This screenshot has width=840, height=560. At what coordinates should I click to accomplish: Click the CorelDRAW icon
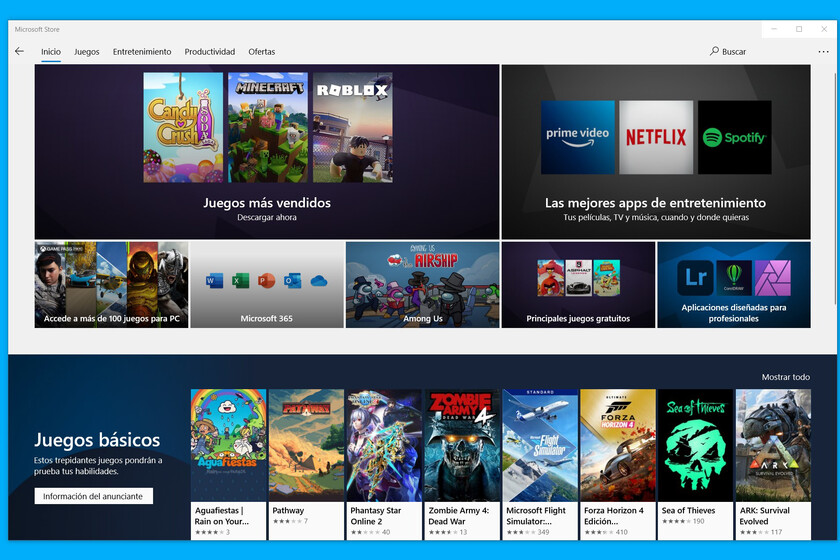coord(734,278)
